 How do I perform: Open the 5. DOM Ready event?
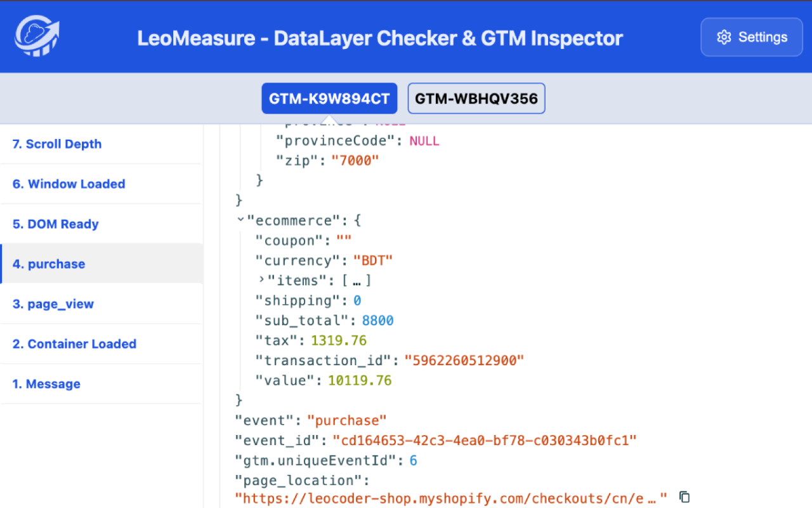point(55,224)
